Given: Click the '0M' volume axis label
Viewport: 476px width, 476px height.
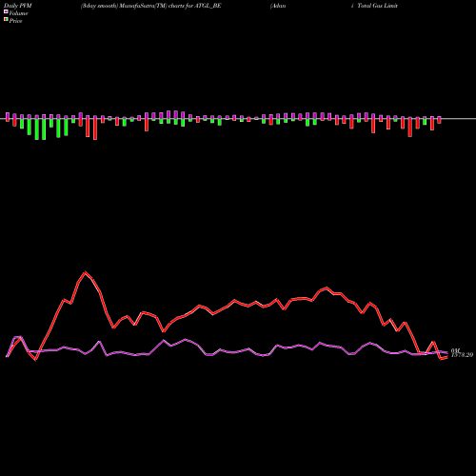Looking at the screenshot, I should [x=455, y=350].
